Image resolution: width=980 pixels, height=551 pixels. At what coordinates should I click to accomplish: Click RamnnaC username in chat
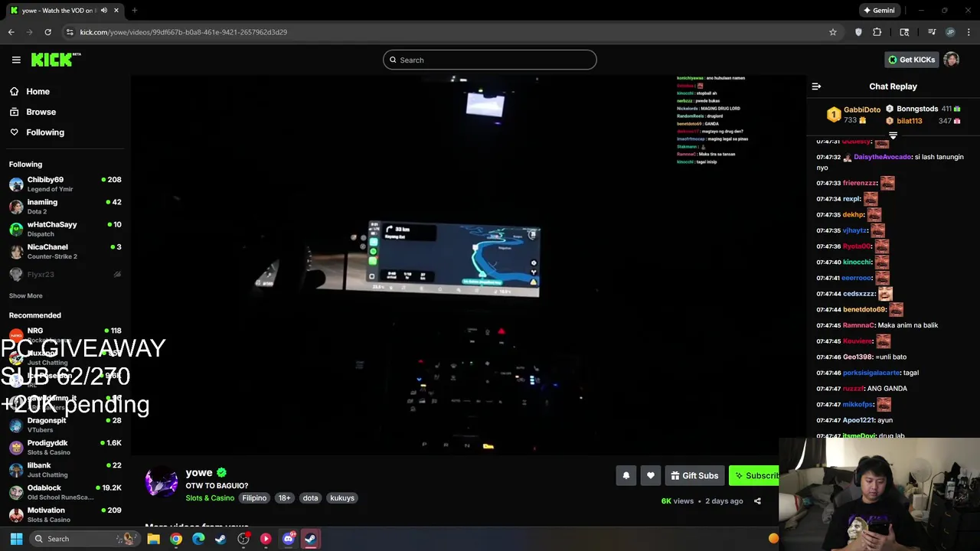(858, 325)
